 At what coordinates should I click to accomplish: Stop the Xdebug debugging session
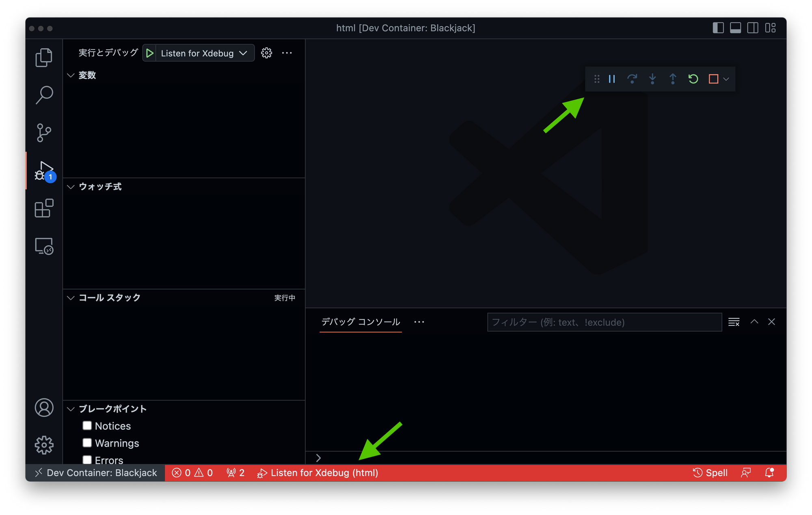(x=713, y=79)
